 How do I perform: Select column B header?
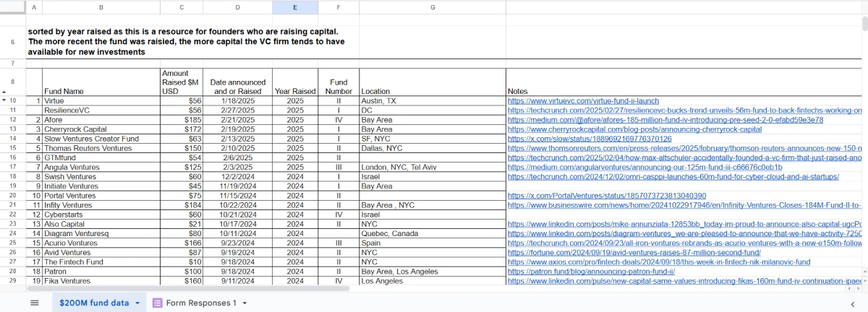pos(101,6)
